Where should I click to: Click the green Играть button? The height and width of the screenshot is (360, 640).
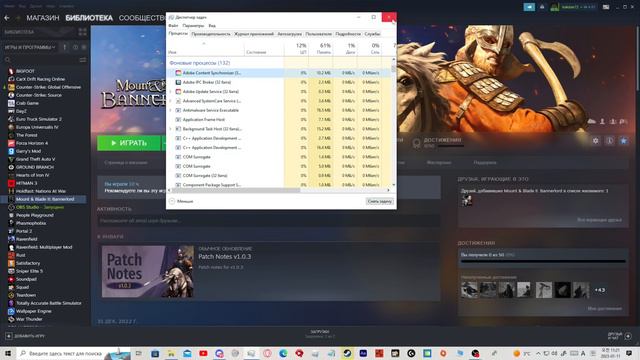[129, 143]
